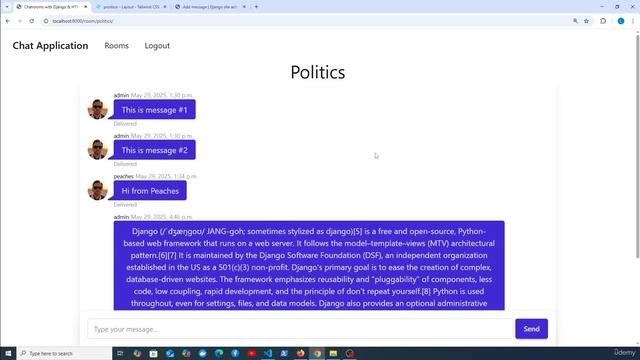Go back using the browser back arrow
The image size is (640, 360).
8,21
